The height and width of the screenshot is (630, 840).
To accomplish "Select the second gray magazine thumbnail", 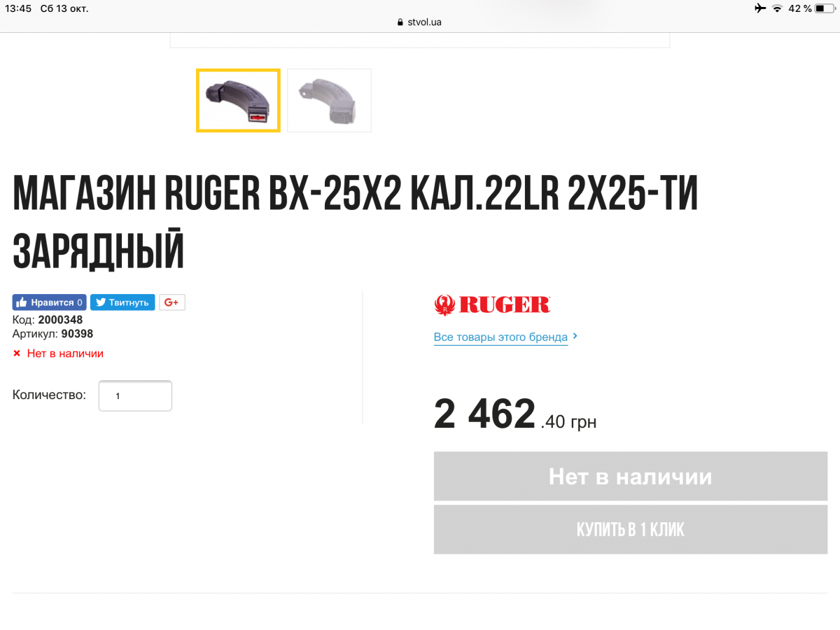I will click(x=329, y=100).
